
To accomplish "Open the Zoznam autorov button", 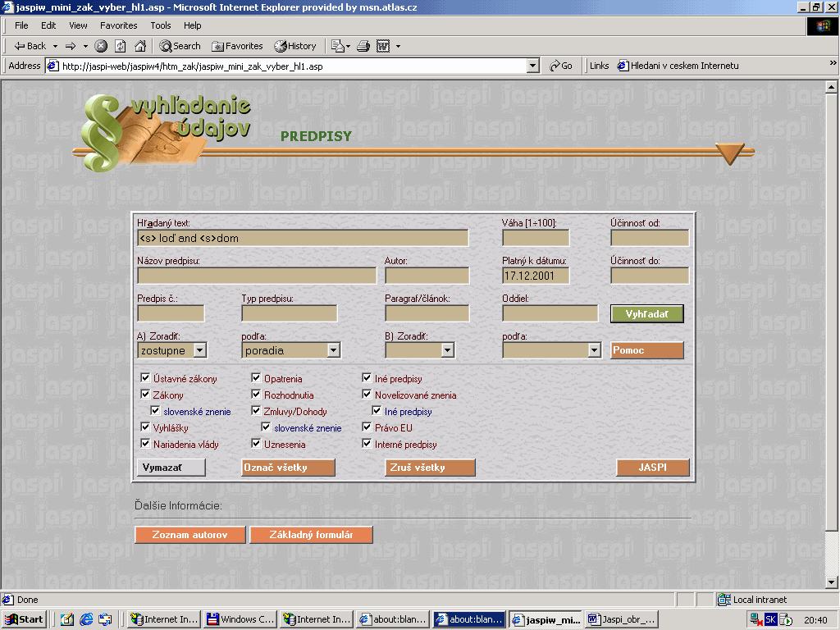I will coord(190,535).
